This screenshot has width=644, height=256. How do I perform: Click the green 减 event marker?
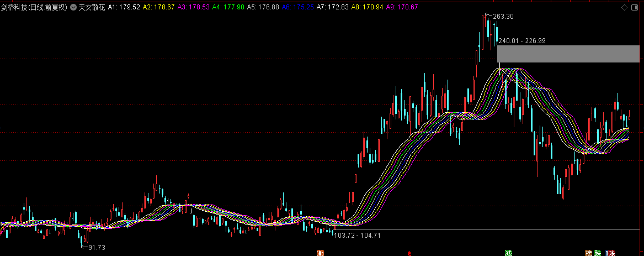click(508, 253)
